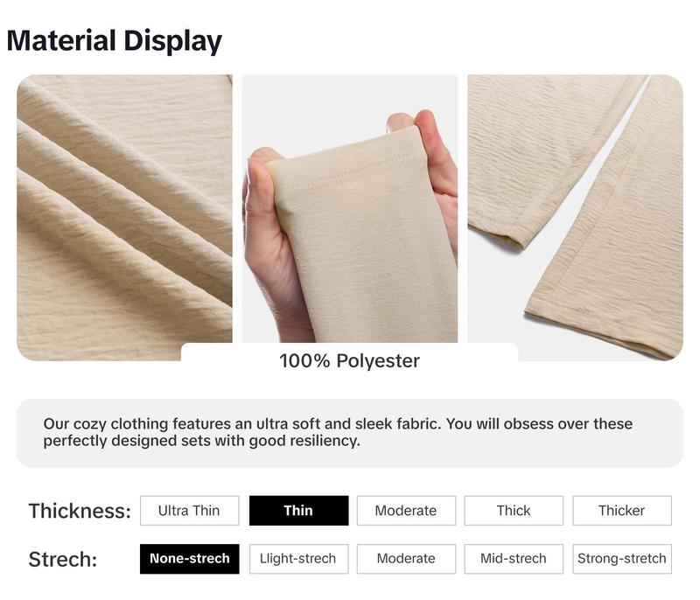Pick the Thicker thickness option

tap(622, 510)
